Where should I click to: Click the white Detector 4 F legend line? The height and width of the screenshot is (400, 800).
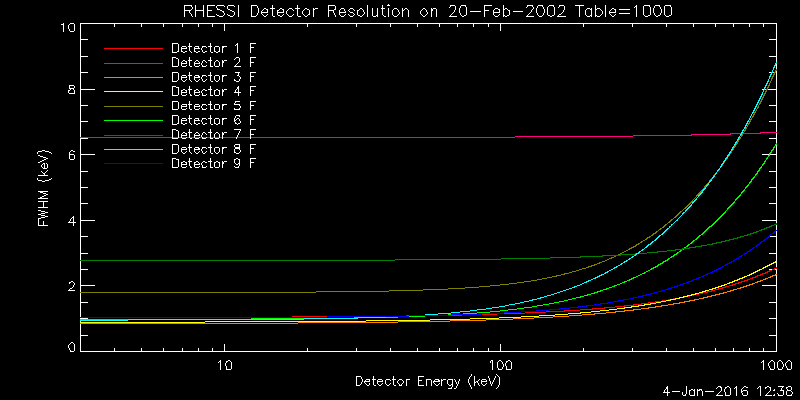coord(132,91)
